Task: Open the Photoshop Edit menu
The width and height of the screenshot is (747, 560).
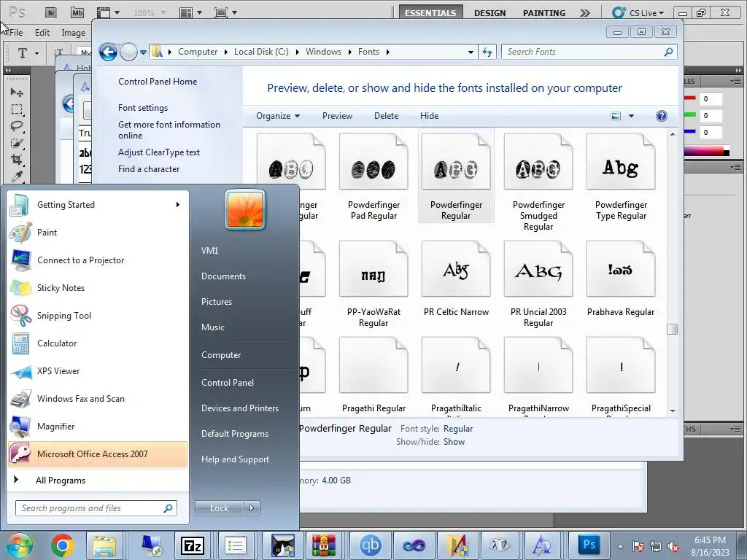Action: coord(42,32)
